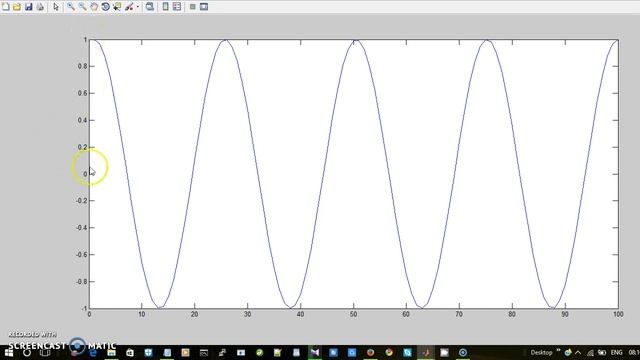Launch Microsoft Edge from the taskbar
The width and height of the screenshot is (640, 360).
point(93,353)
